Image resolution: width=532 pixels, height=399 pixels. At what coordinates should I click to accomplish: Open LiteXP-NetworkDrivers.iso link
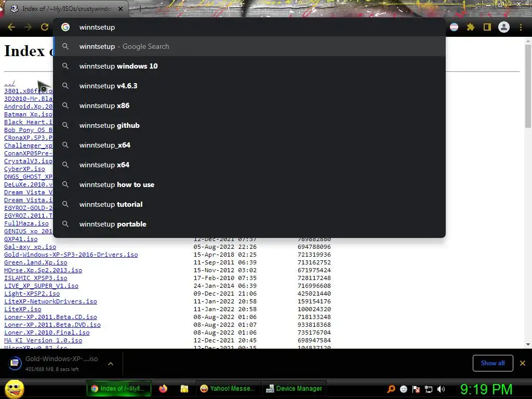[x=50, y=302]
